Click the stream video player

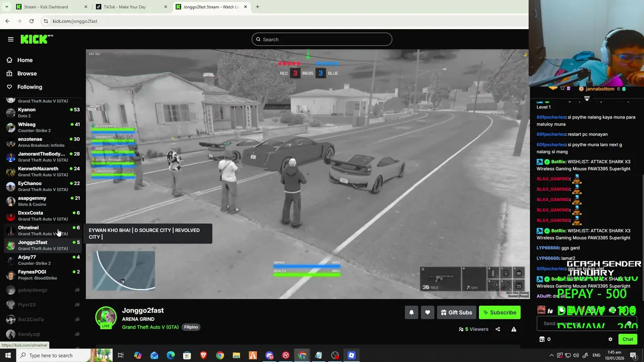[307, 174]
